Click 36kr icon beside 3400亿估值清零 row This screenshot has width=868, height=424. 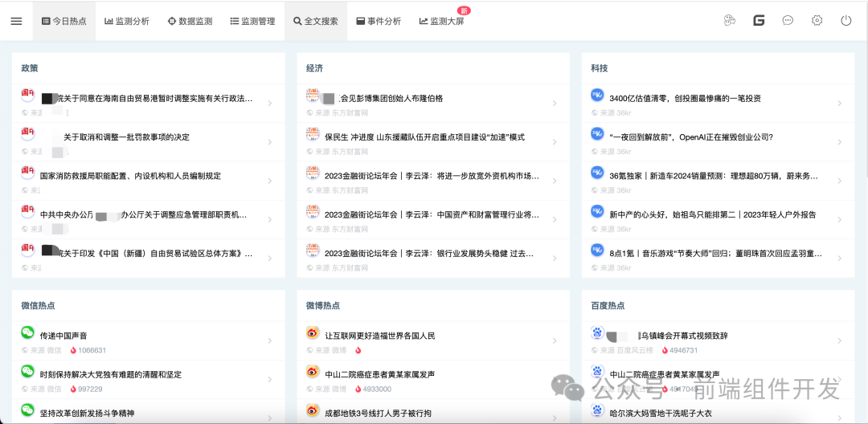pyautogui.click(x=597, y=95)
